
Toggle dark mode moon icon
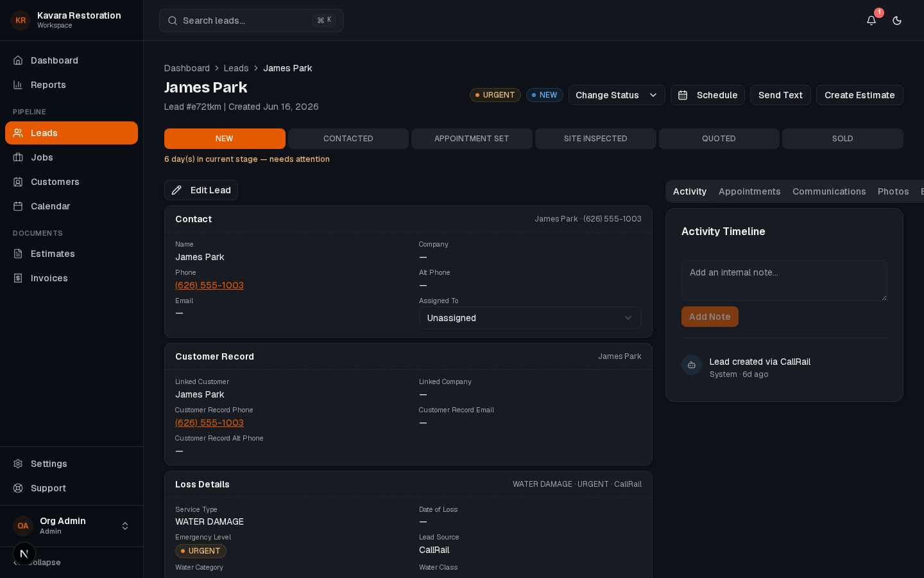pyautogui.click(x=897, y=21)
